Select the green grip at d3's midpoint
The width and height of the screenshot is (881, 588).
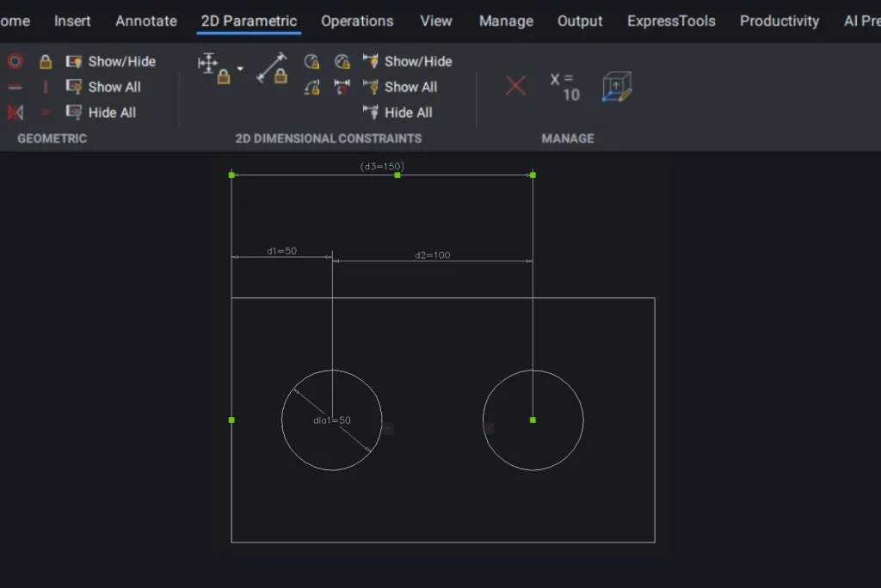pos(397,175)
